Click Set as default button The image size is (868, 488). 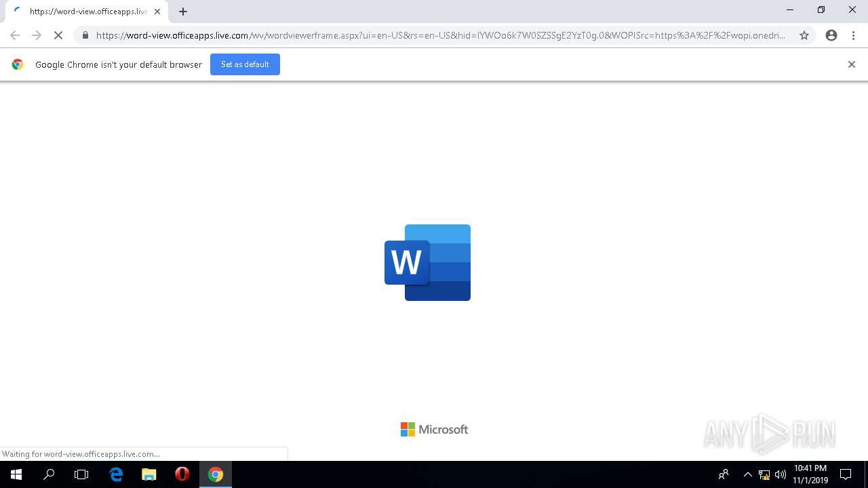click(245, 64)
